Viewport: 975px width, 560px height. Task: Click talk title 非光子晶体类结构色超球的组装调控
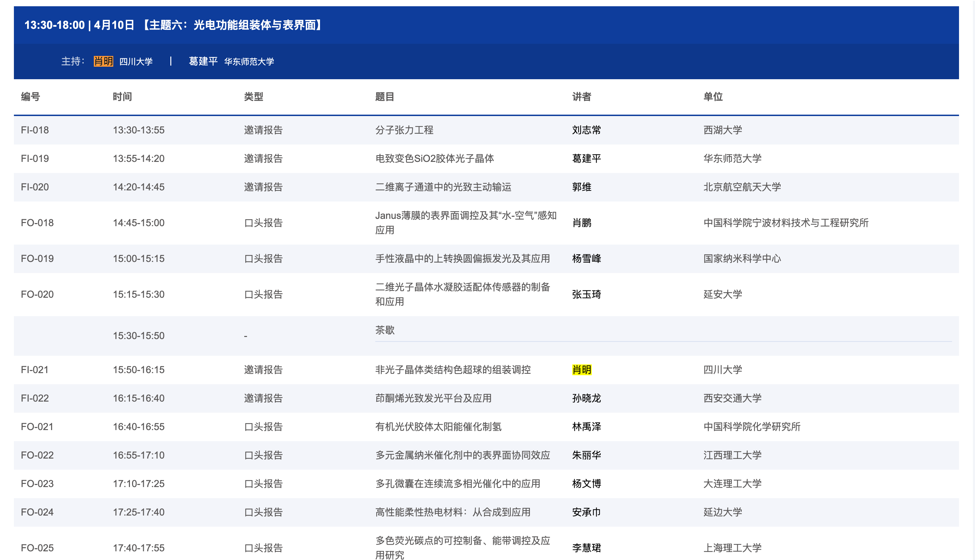(453, 370)
